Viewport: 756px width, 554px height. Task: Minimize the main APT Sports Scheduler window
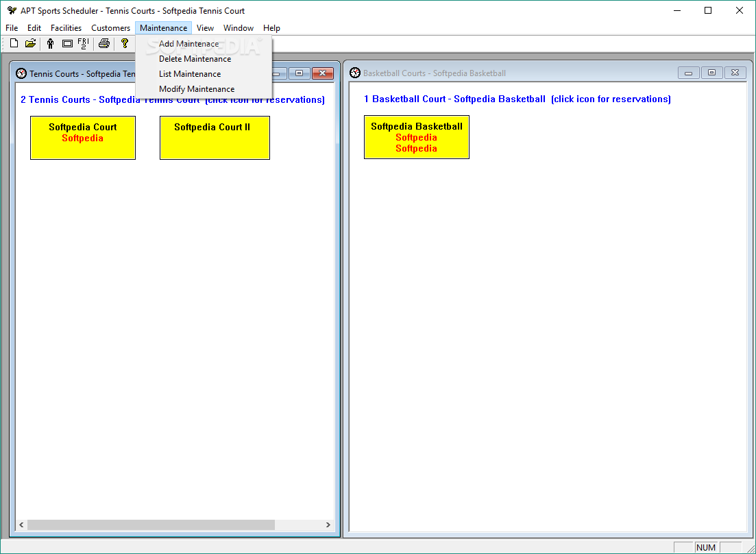pyautogui.click(x=677, y=10)
